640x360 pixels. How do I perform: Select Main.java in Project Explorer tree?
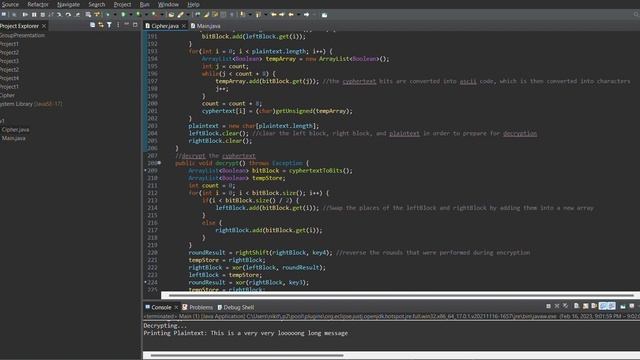[13, 138]
